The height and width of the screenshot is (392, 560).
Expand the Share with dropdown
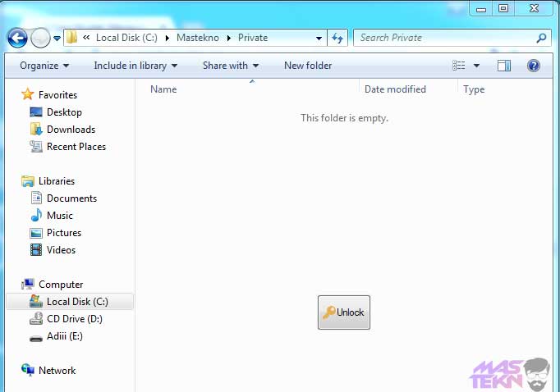[230, 66]
